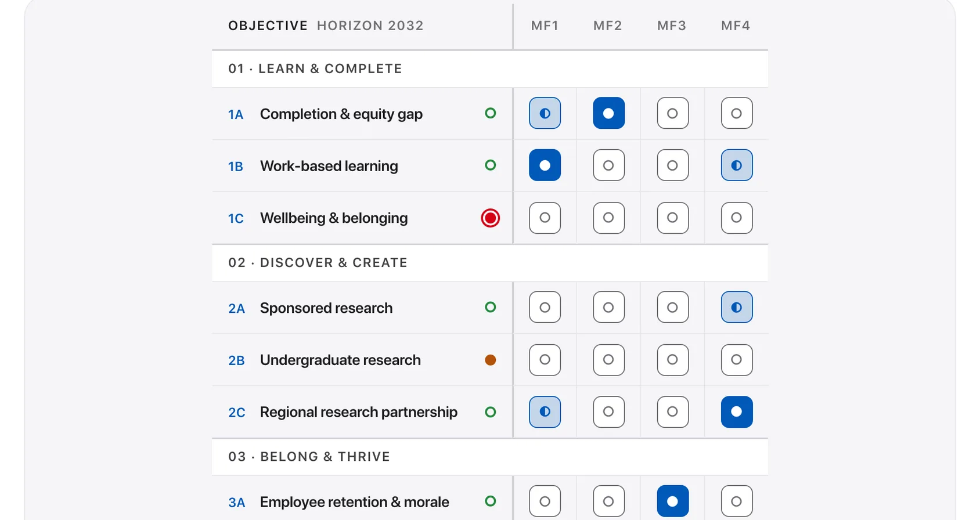
Task: Toggle the MF1 cell for Wellbeing & belonging
Action: point(545,218)
